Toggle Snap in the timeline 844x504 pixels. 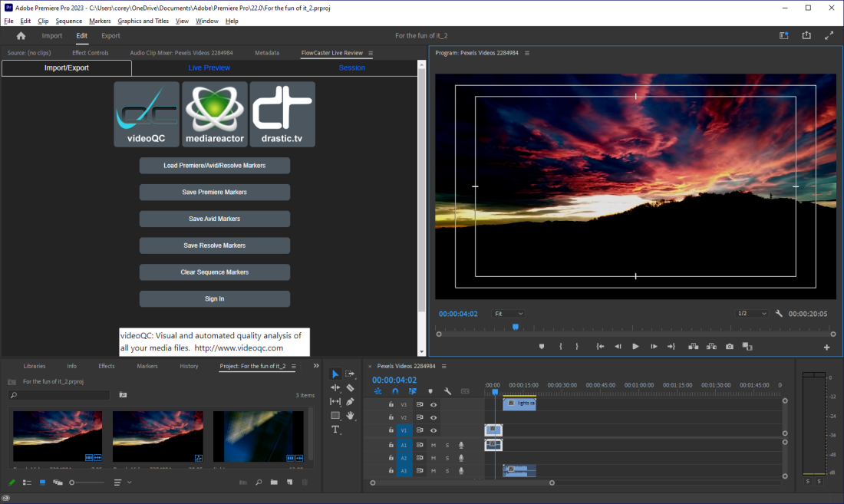(395, 391)
